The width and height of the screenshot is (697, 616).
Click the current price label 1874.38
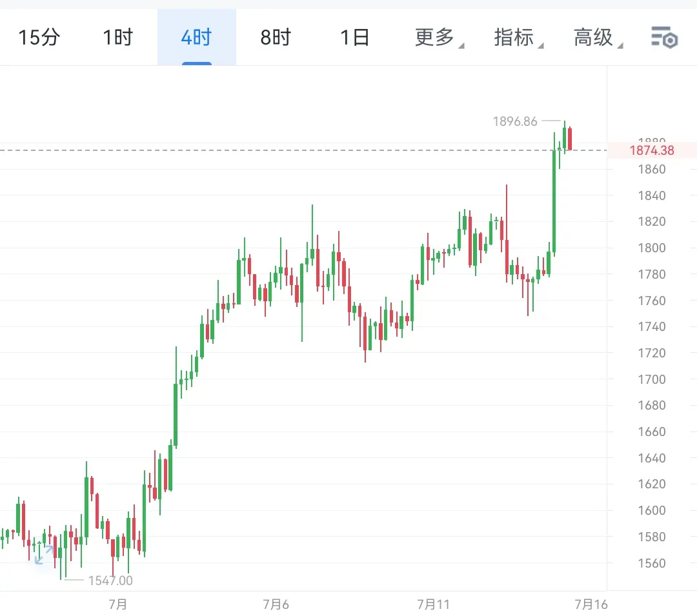tap(652, 150)
